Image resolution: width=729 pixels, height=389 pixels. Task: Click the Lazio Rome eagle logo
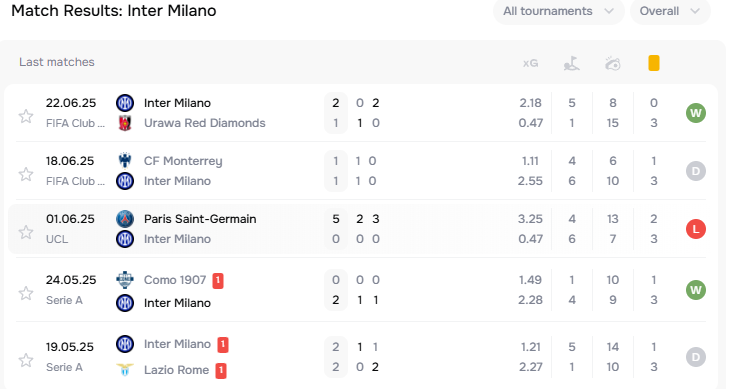(x=125, y=370)
